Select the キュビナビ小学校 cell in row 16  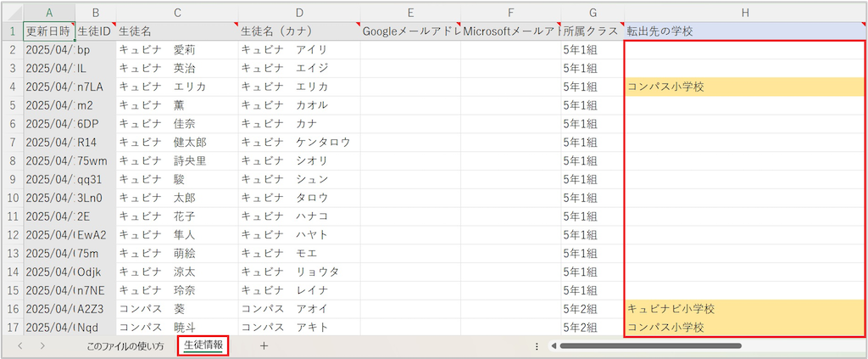(744, 309)
